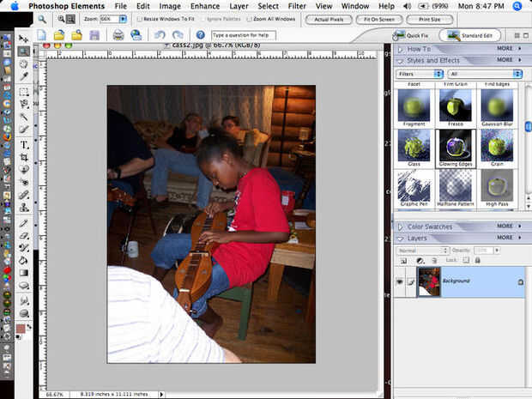Select the Red Eye Removal tool
The image size is (532, 399).
23,182
